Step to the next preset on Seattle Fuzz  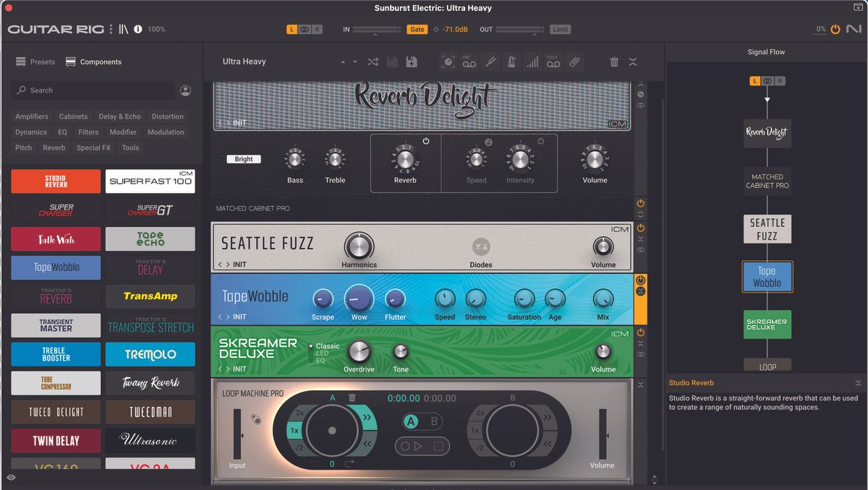pos(227,263)
